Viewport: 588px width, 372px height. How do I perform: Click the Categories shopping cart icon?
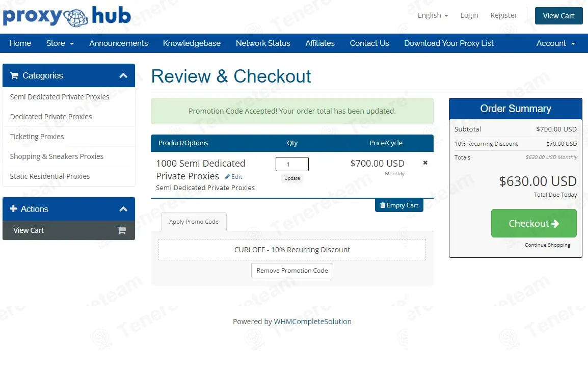[x=14, y=75]
